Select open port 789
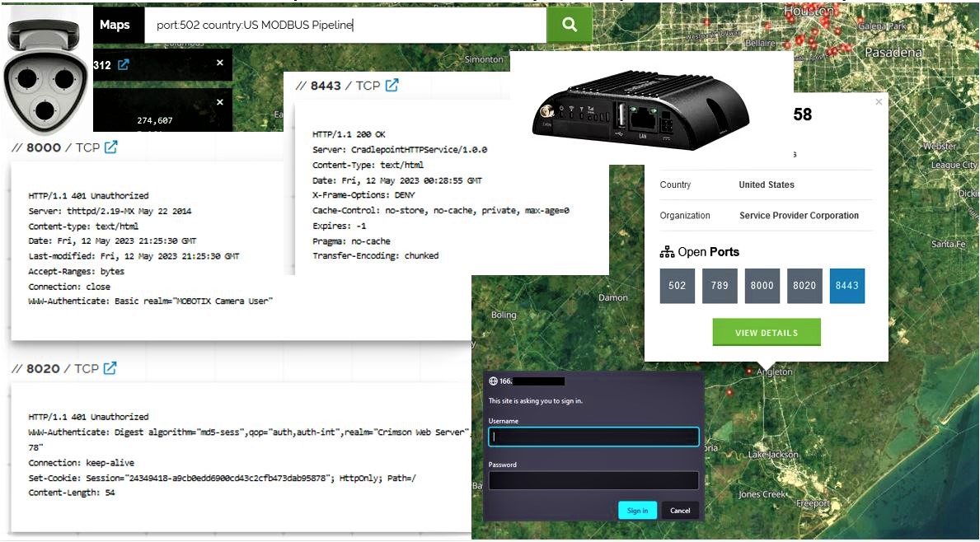980x542 pixels. 720,286
